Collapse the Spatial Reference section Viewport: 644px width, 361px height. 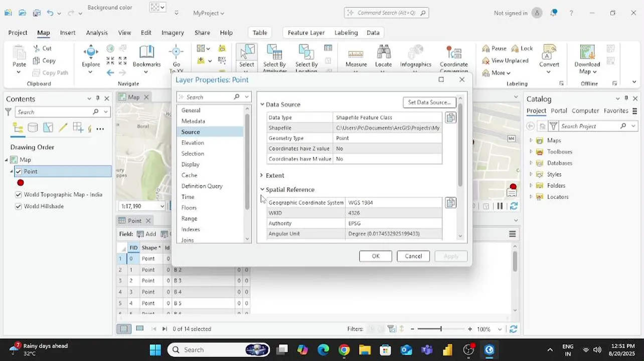[x=262, y=190]
